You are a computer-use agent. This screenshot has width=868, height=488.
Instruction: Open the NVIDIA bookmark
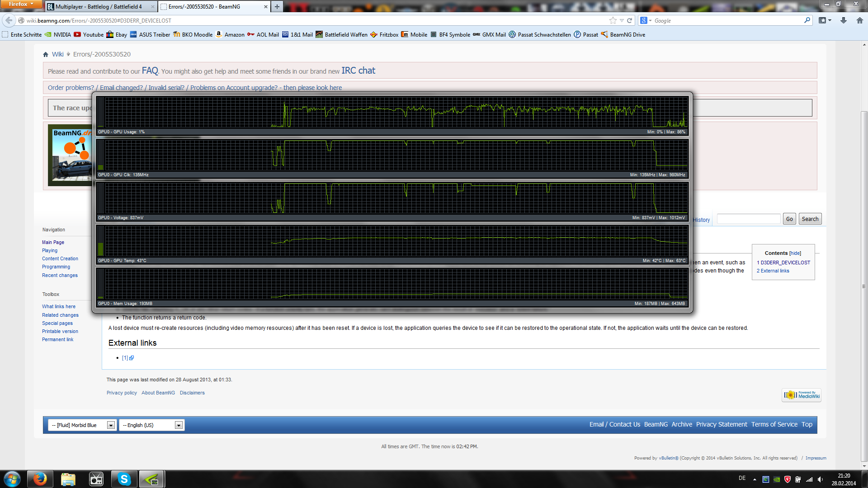57,34
